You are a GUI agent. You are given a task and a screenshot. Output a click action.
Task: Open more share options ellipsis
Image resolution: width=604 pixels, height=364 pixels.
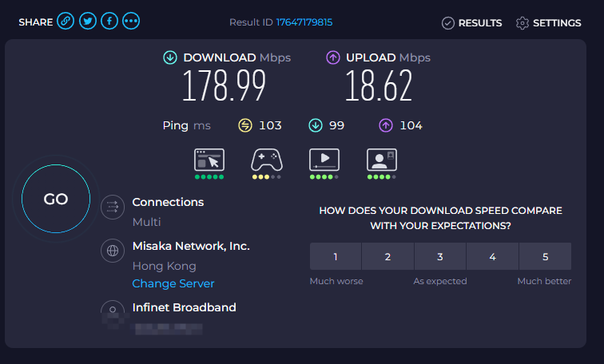pos(131,21)
